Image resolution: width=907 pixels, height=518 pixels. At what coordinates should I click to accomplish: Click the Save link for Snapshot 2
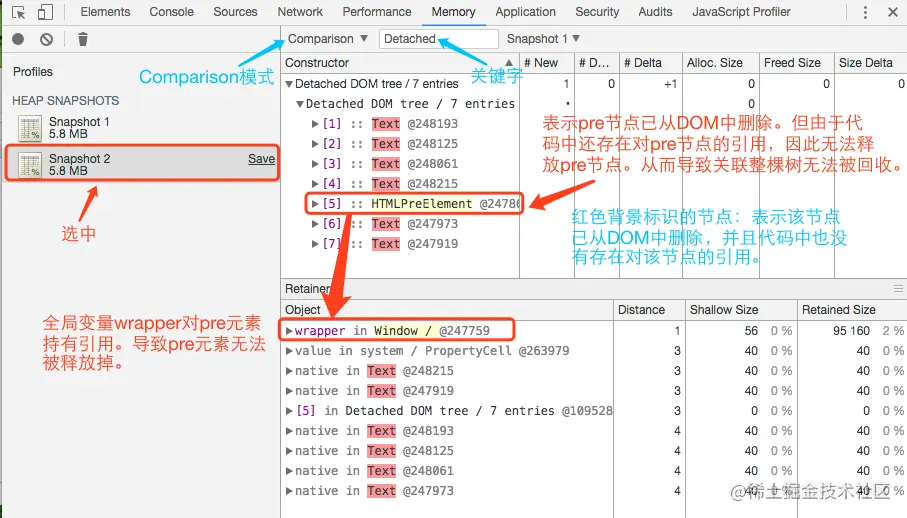pyautogui.click(x=261, y=158)
